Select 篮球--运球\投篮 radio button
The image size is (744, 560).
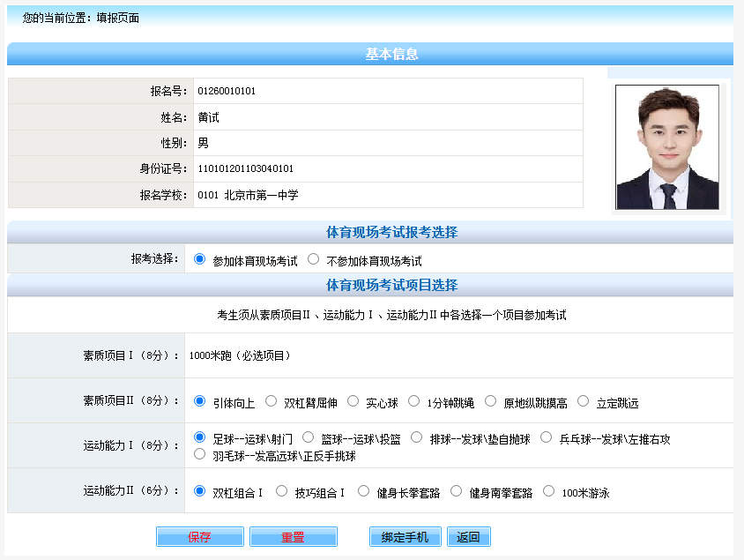(308, 437)
